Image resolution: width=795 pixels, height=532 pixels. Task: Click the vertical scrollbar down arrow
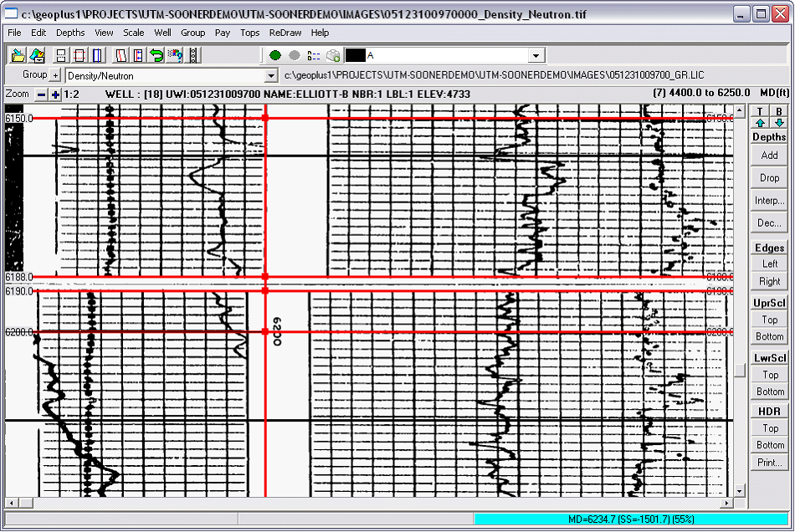coord(740,491)
